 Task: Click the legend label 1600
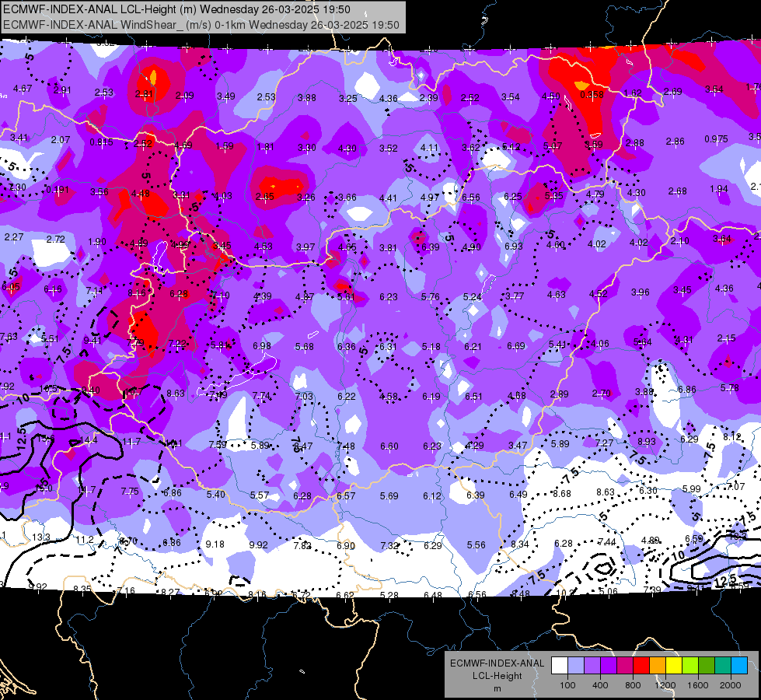[x=697, y=685]
